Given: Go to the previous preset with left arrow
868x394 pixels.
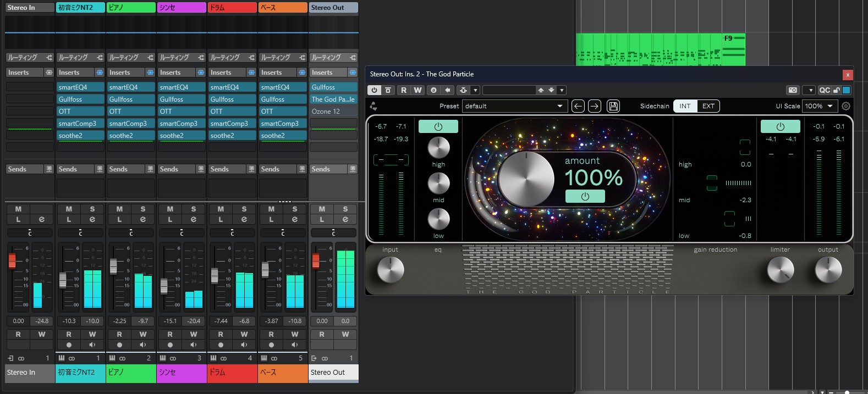Looking at the screenshot, I should pos(578,106).
